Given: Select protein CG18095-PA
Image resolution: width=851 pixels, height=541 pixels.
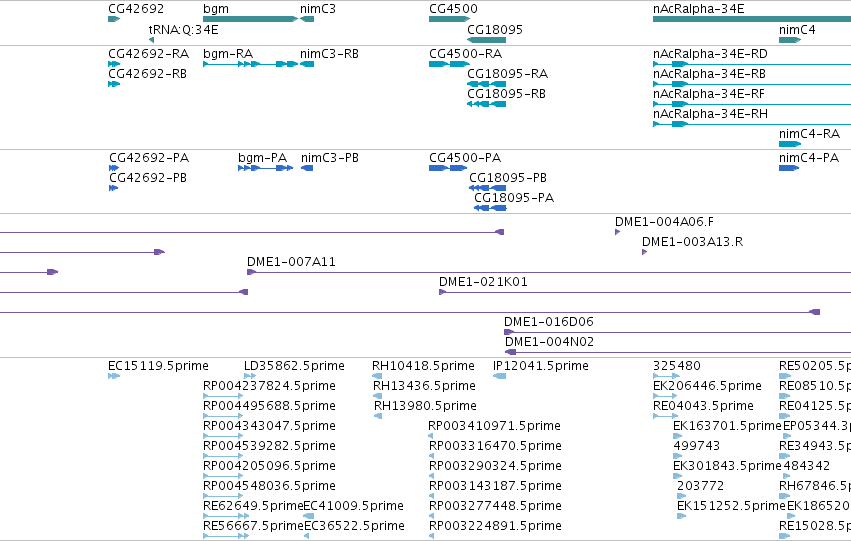Looking at the screenshot, I should (513, 198).
